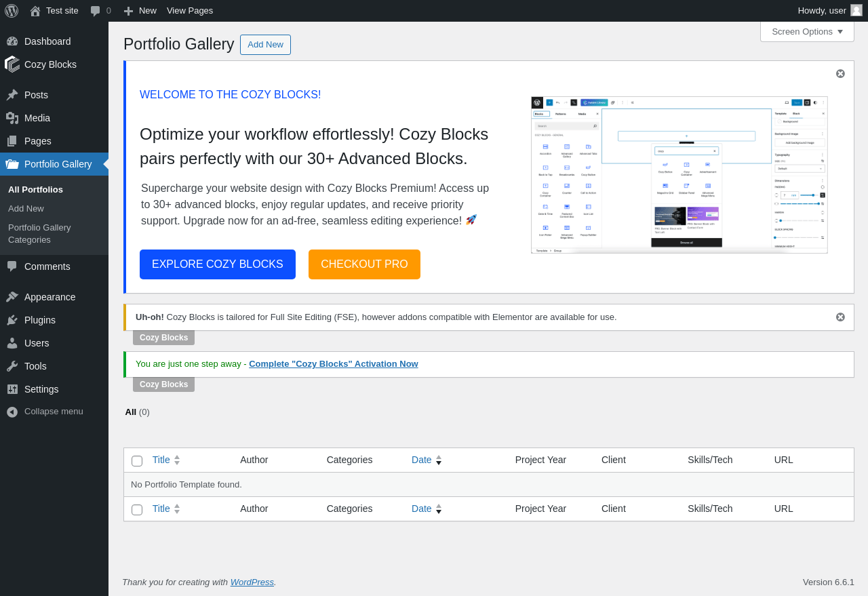
Task: Open the Media library menu
Action: (x=54, y=118)
